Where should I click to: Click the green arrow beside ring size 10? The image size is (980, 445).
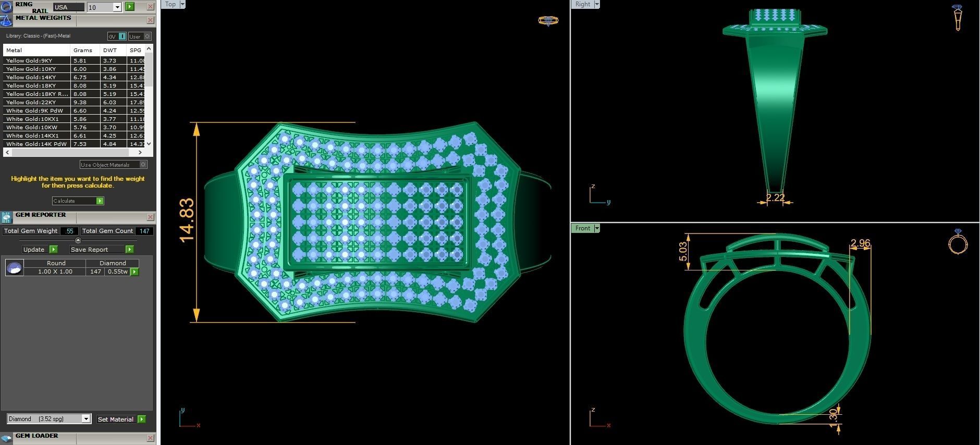tap(130, 7)
